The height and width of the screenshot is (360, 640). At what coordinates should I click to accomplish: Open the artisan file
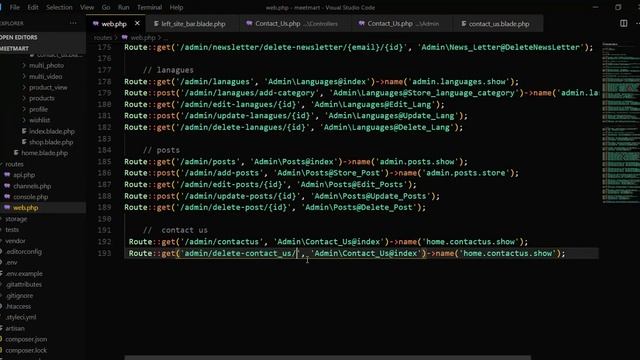[15, 328]
